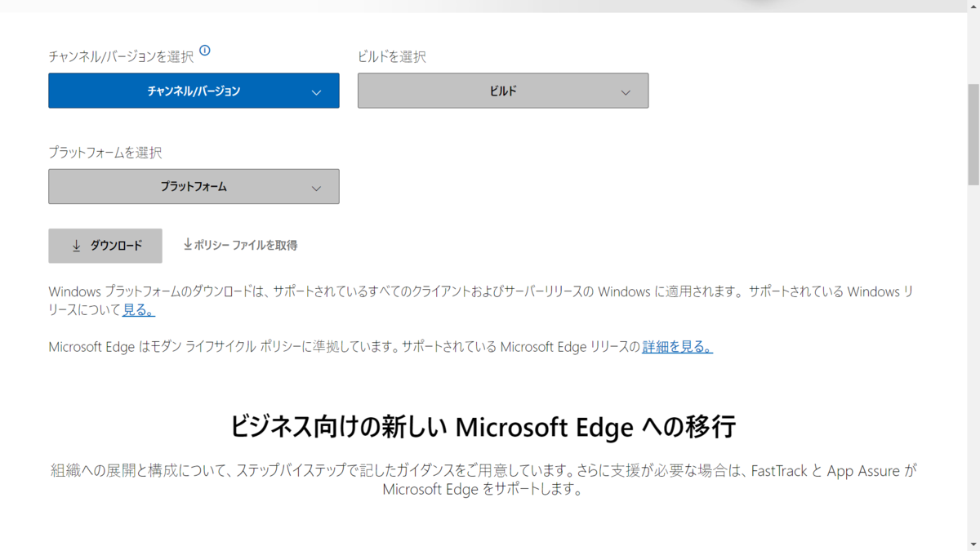Click the label チャンネル/バージョンを選択

point(121,57)
